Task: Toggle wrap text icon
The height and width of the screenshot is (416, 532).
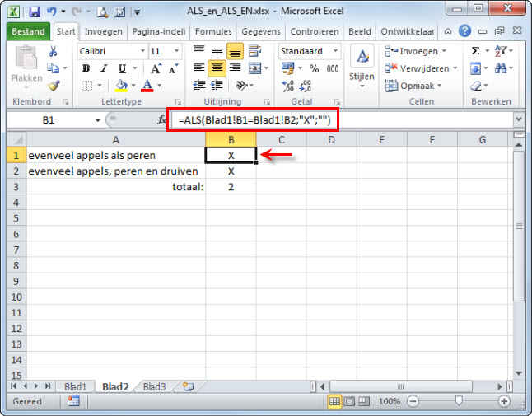Action: click(254, 51)
